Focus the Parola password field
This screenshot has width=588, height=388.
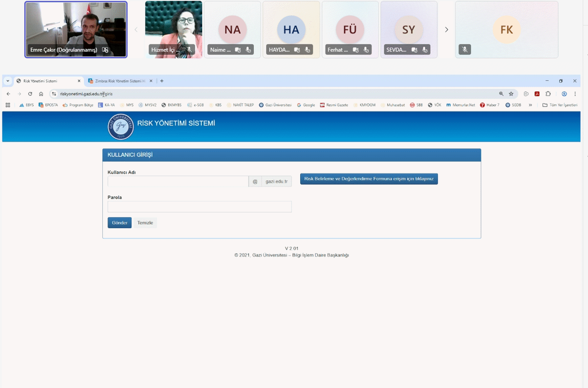click(199, 207)
